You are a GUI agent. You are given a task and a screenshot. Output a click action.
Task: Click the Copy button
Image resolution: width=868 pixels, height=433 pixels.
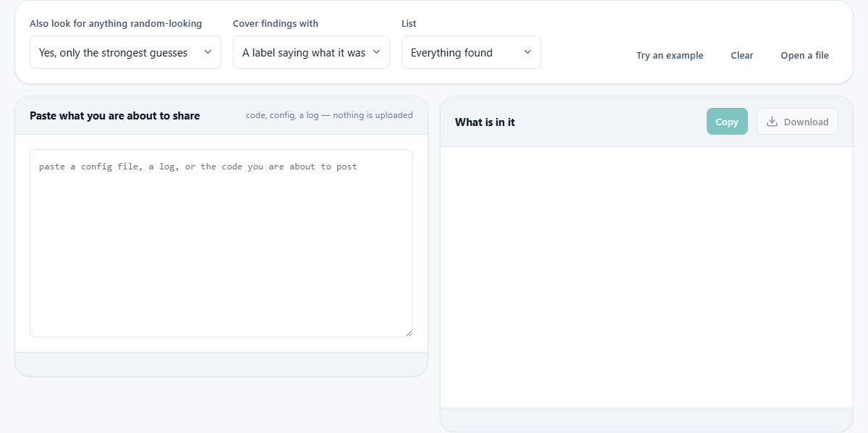click(x=727, y=122)
